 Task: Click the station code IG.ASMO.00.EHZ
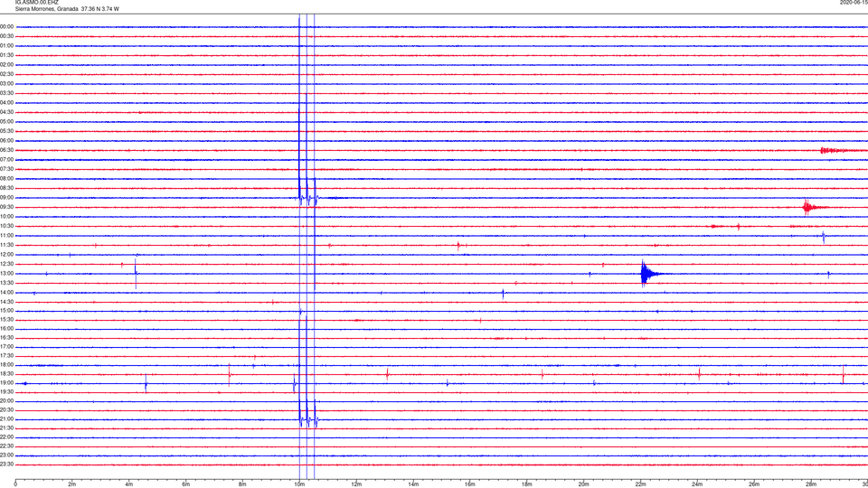[x=36, y=2]
